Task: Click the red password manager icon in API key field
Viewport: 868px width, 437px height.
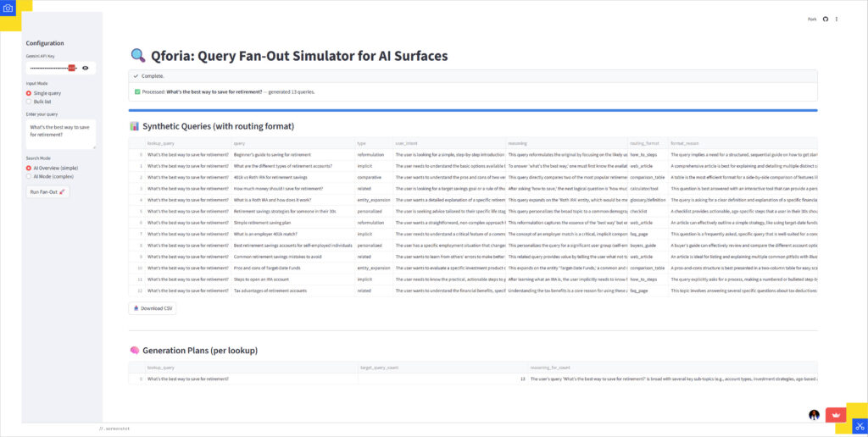Action: pos(72,67)
